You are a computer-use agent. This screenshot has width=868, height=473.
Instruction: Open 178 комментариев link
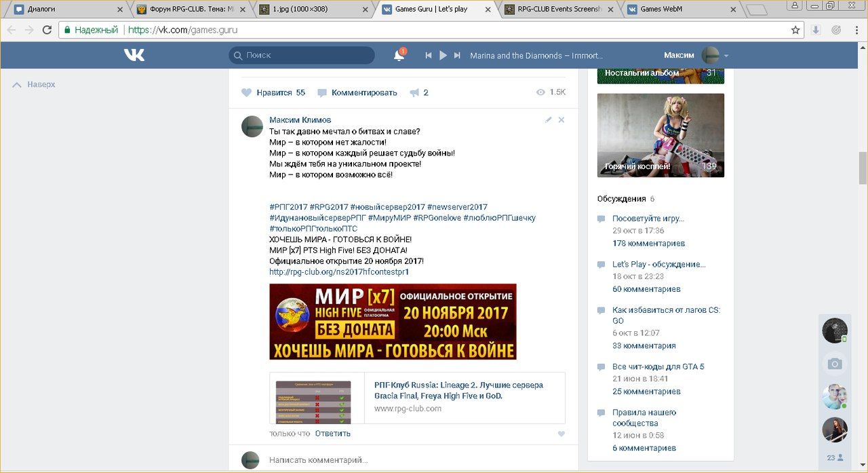649,243
